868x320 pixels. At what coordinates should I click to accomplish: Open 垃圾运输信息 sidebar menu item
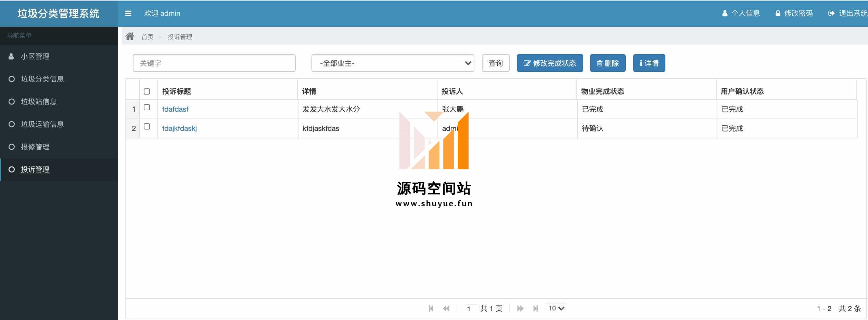click(42, 124)
